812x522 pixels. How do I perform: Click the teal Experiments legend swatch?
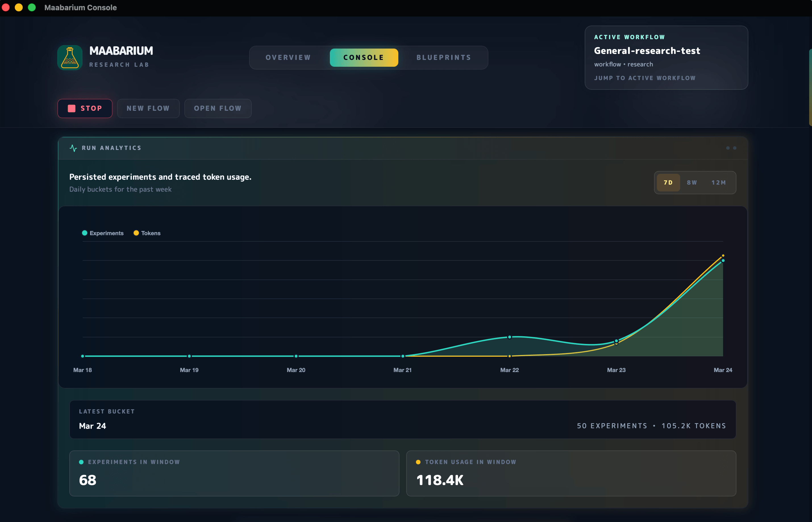tap(84, 233)
